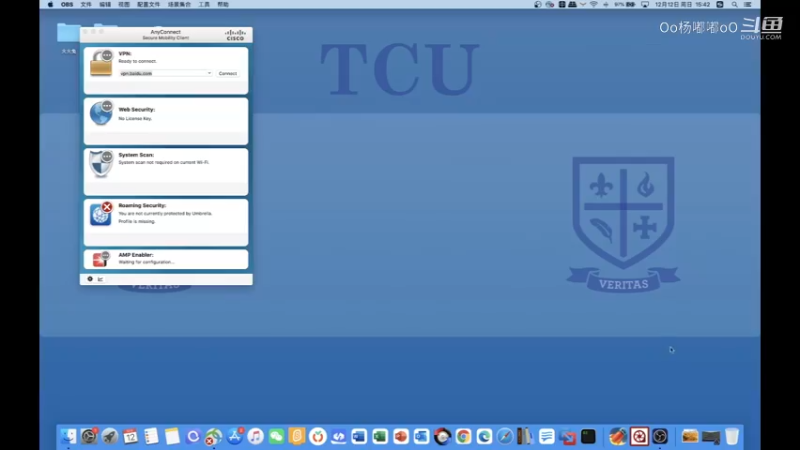Open the OBS application menu
Screen dimensions: 800x450
pyautogui.click(x=67, y=4)
